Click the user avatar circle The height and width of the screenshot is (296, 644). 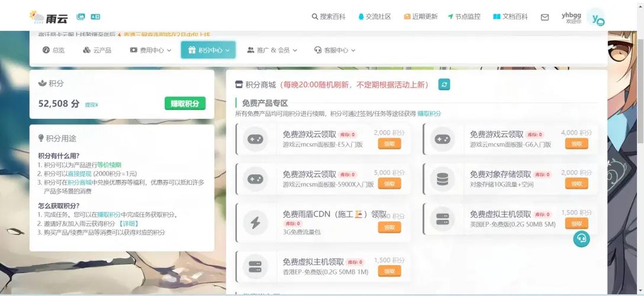[x=595, y=18]
